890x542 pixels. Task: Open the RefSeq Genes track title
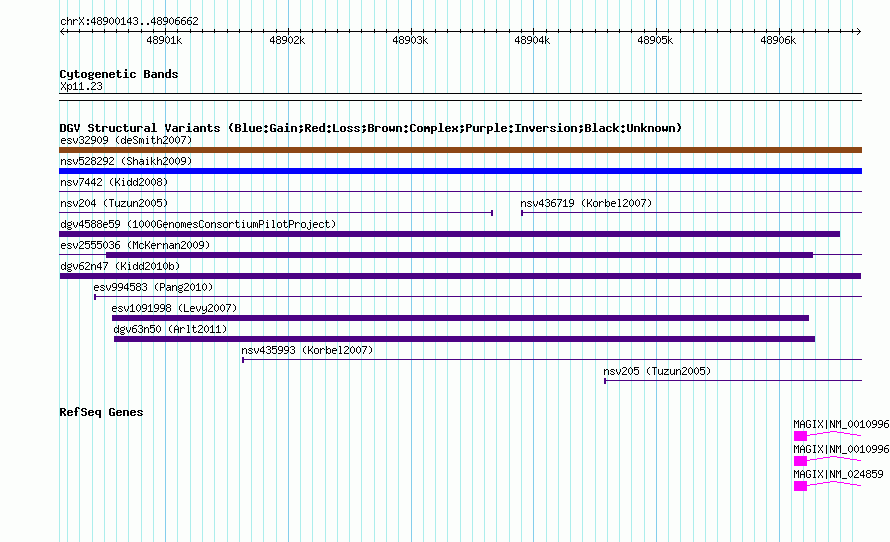101,412
